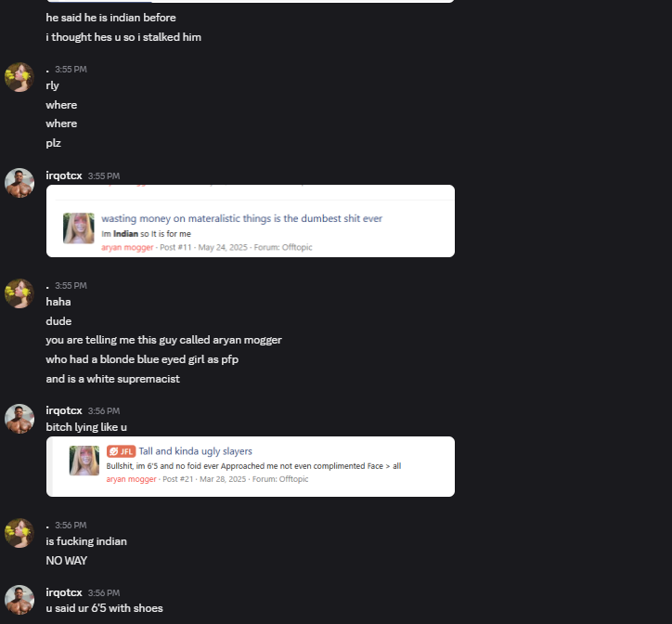Click 'aryan mogger' author link in Post #11
Screen dimensions: 672x624
pos(127,247)
